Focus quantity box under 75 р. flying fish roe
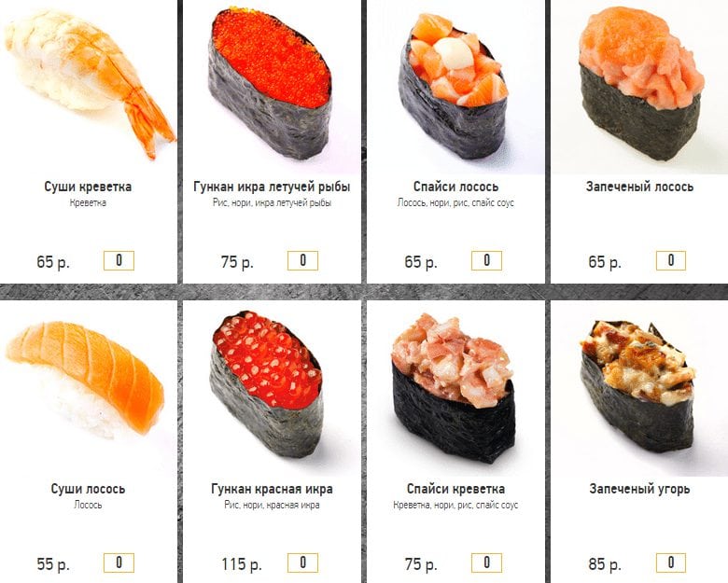 coord(302,260)
